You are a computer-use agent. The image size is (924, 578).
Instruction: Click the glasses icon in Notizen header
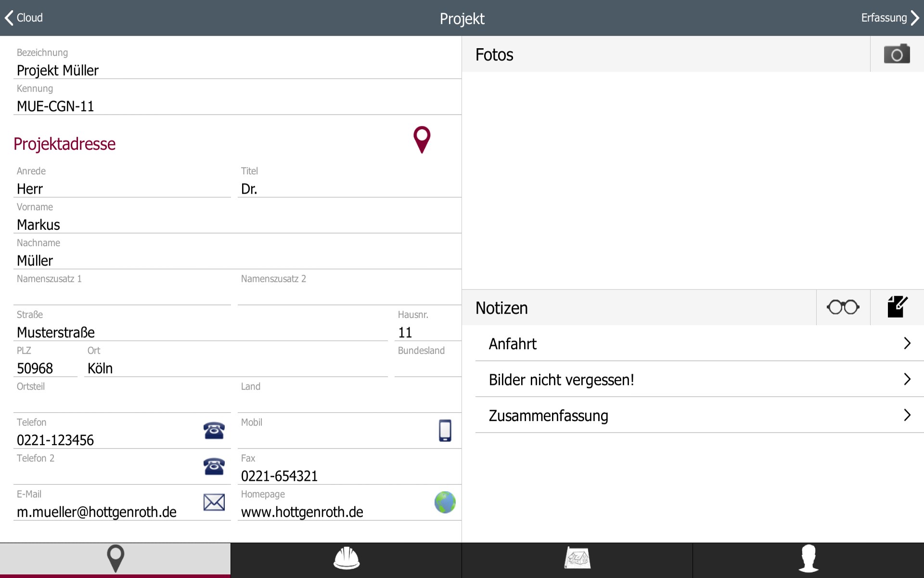[843, 307]
